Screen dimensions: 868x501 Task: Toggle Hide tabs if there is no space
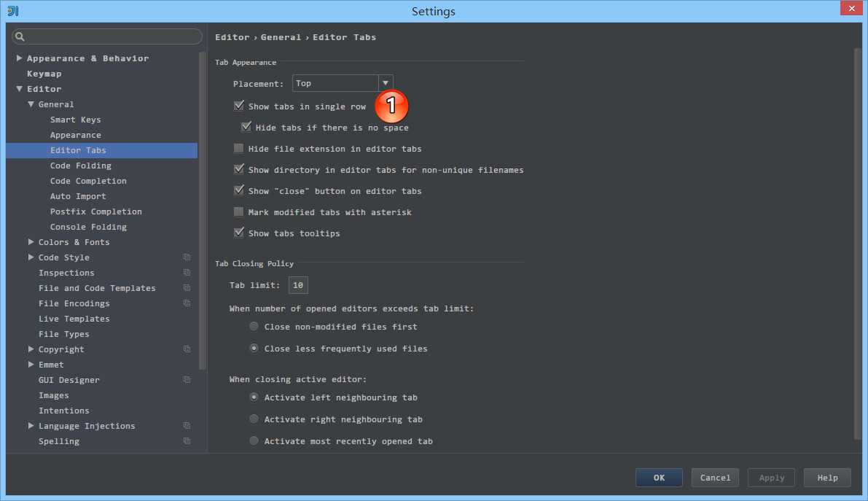pos(246,127)
